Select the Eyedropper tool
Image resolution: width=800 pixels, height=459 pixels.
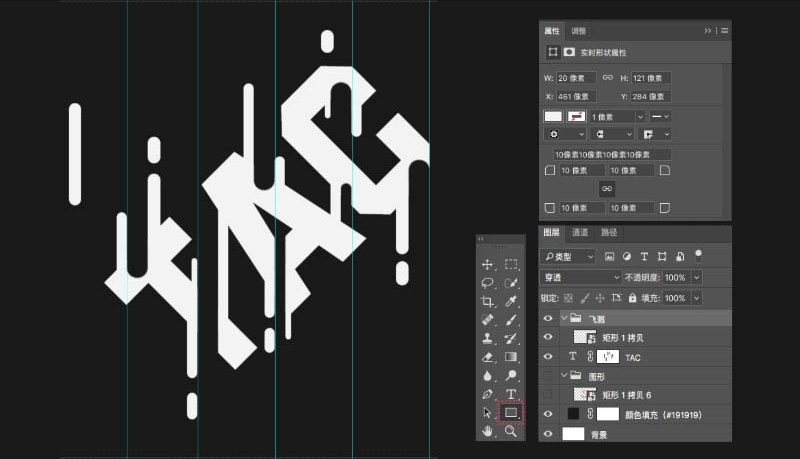click(511, 301)
